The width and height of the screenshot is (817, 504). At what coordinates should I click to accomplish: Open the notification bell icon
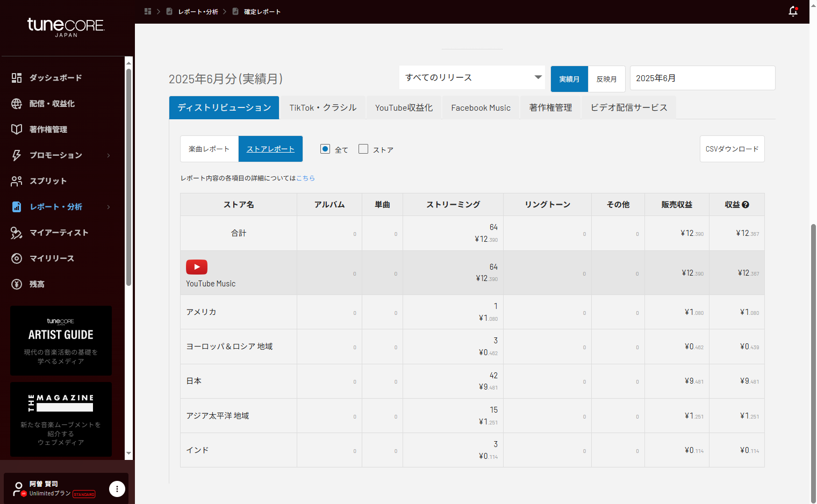tap(793, 11)
